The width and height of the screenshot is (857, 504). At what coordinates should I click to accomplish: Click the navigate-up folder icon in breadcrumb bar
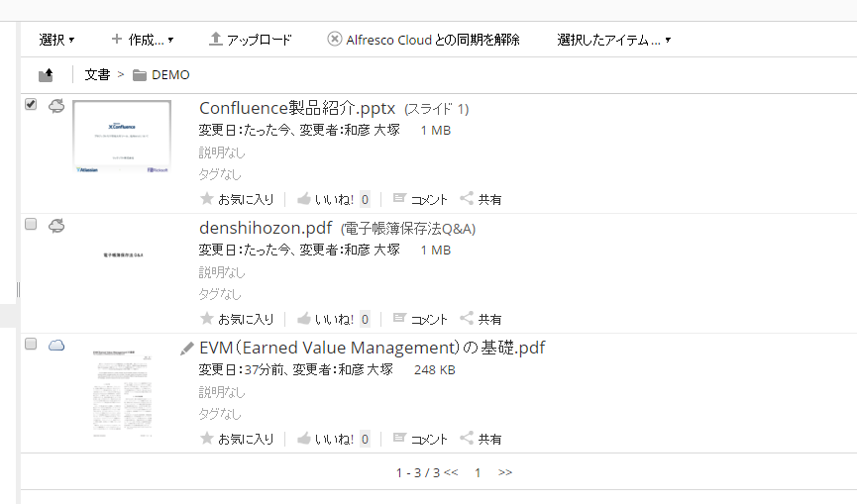[x=46, y=75]
